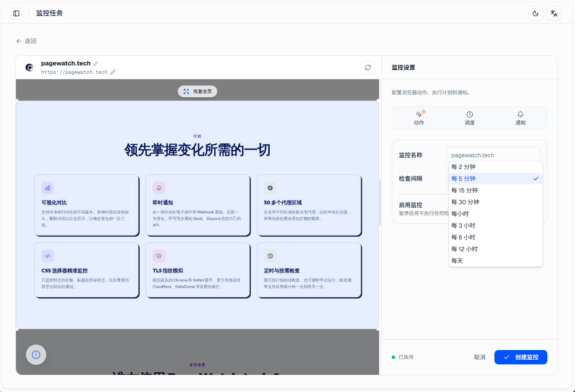
Task: Click the CSS 选择器精准监控 card heading
Action: click(65, 271)
